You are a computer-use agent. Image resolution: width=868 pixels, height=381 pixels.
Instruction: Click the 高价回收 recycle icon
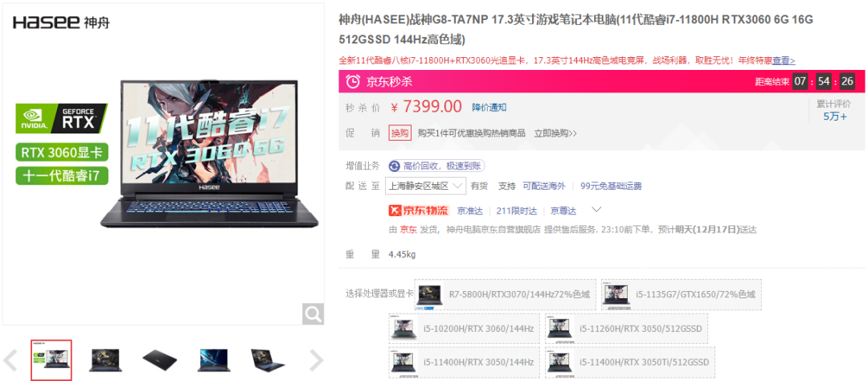[394, 166]
